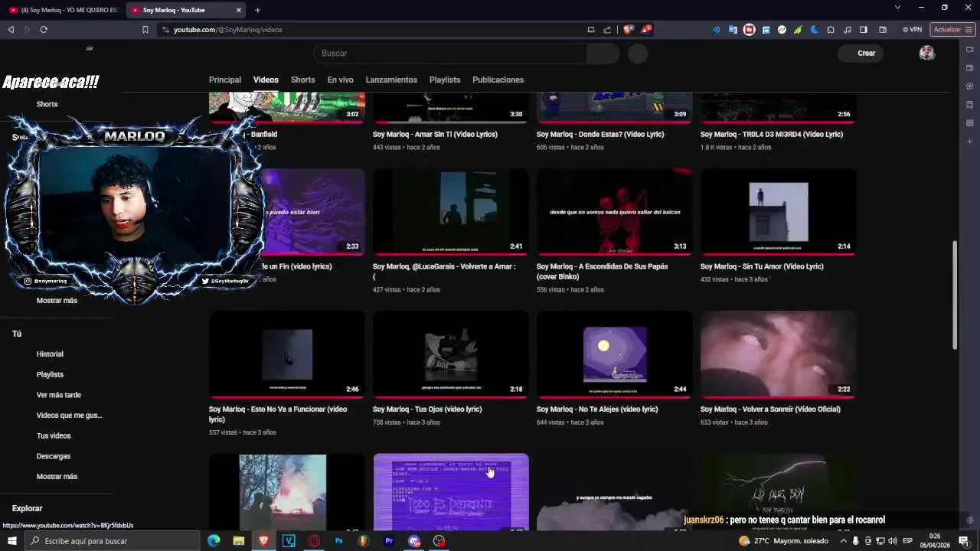Click the Crear button

[861, 54]
